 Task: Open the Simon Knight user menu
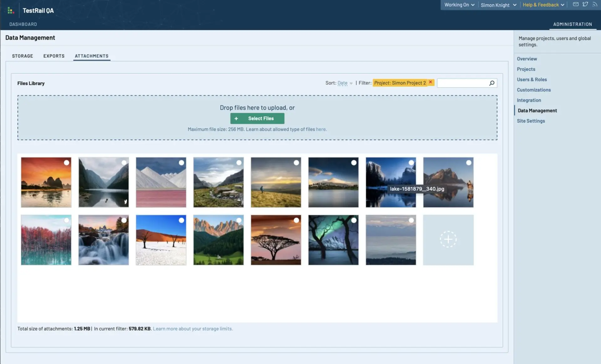(x=498, y=5)
